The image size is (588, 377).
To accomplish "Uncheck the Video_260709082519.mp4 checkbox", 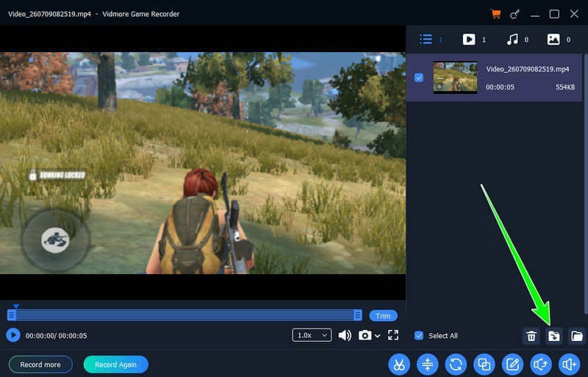I will point(419,78).
